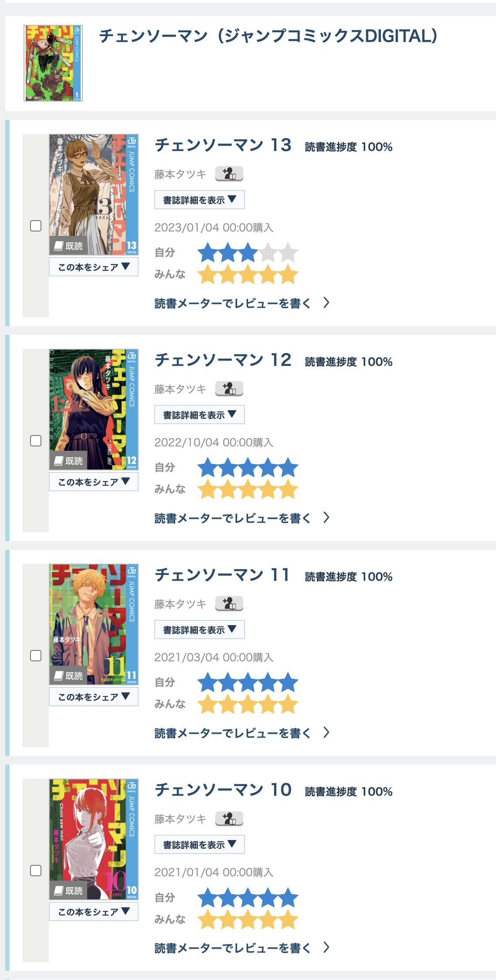
Task: Click follow-author icon beside volume 12 author
Action: pyautogui.click(x=229, y=389)
